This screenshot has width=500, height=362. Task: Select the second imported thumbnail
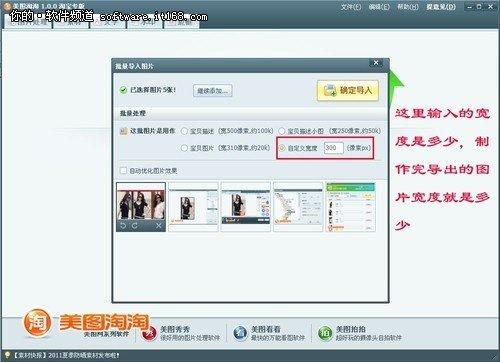[193, 207]
